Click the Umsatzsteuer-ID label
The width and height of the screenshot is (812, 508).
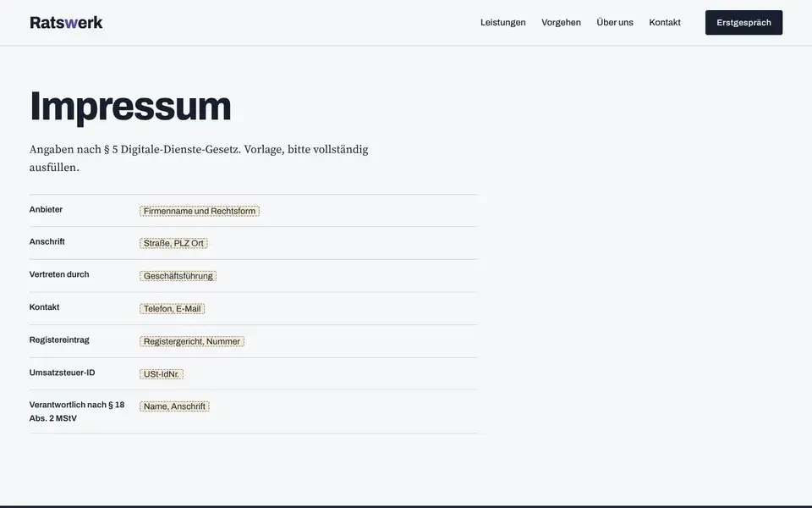coord(62,373)
